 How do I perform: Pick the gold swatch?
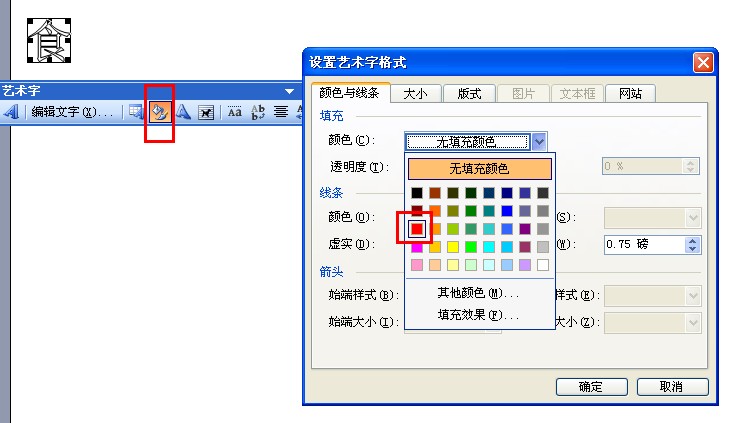pyautogui.click(x=435, y=247)
